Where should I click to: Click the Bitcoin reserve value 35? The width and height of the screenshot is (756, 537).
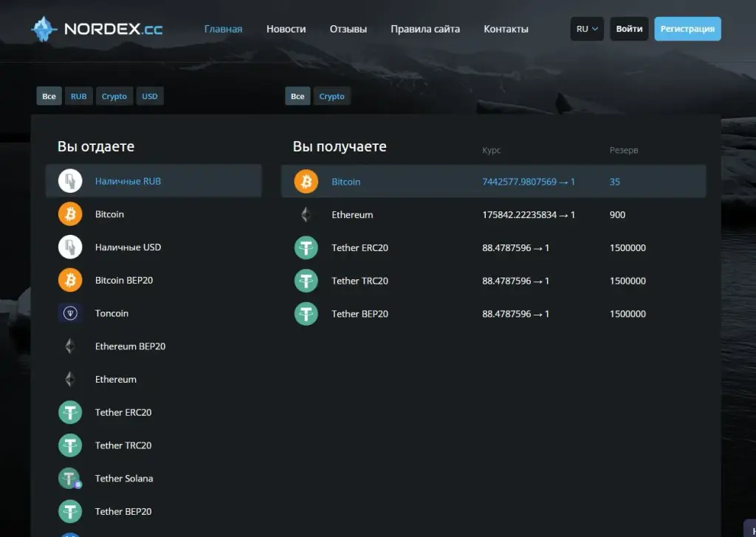(x=615, y=182)
